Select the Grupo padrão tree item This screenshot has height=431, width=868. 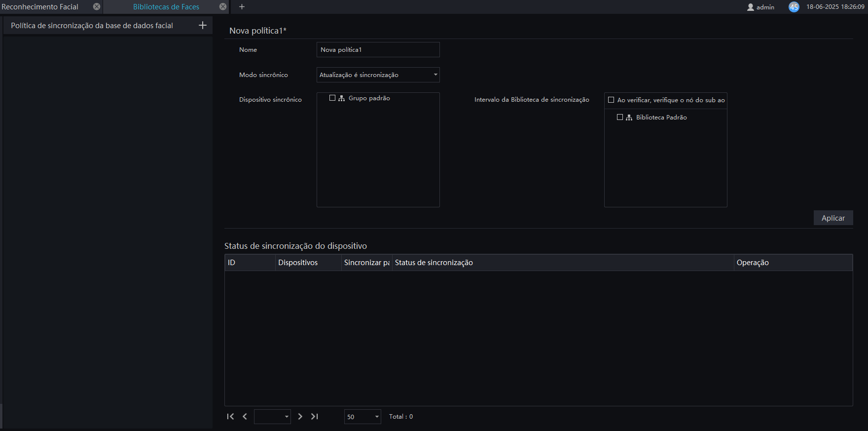click(369, 98)
